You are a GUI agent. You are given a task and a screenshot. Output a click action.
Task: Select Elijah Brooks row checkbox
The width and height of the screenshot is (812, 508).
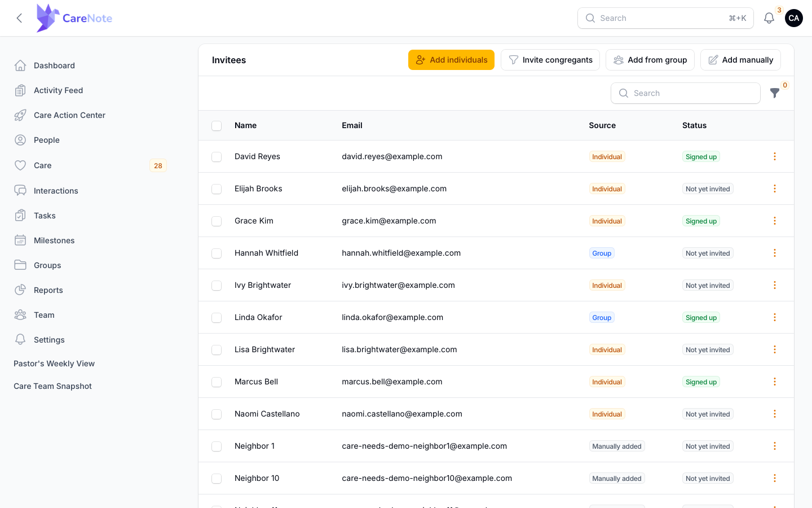pyautogui.click(x=217, y=189)
